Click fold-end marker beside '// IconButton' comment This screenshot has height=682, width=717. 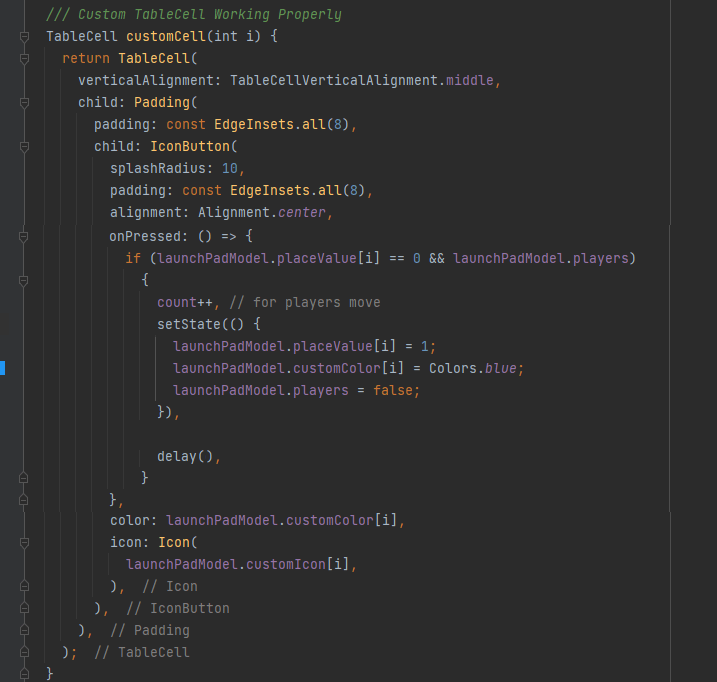(x=25, y=608)
